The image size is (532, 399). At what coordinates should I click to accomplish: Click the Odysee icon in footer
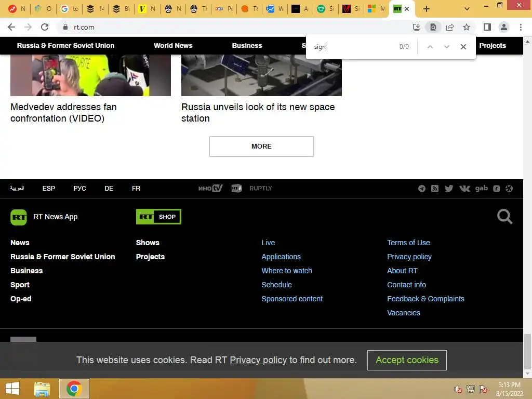pos(509,189)
